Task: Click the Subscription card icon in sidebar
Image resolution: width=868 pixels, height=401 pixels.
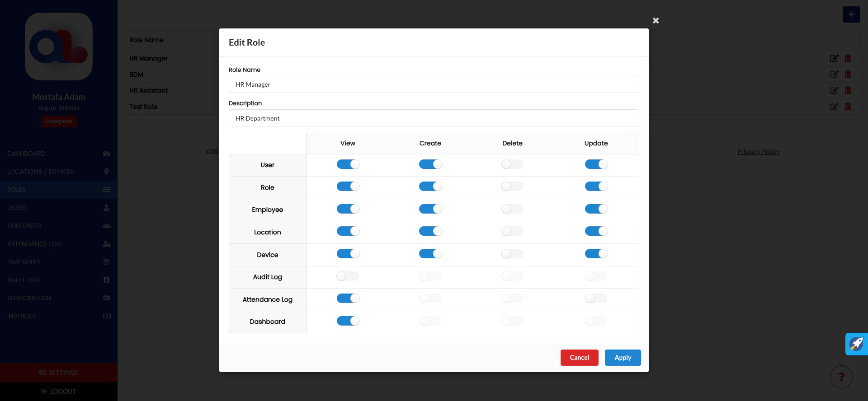Action: coord(107,298)
